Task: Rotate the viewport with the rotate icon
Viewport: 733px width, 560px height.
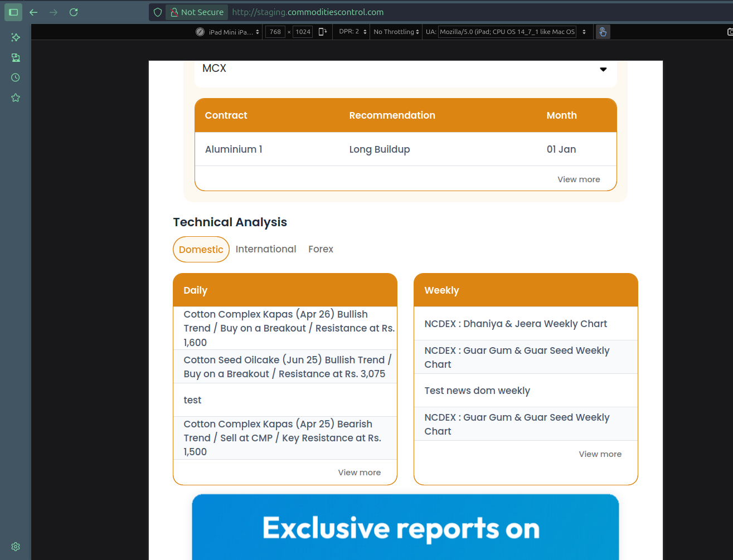Action: (x=322, y=32)
